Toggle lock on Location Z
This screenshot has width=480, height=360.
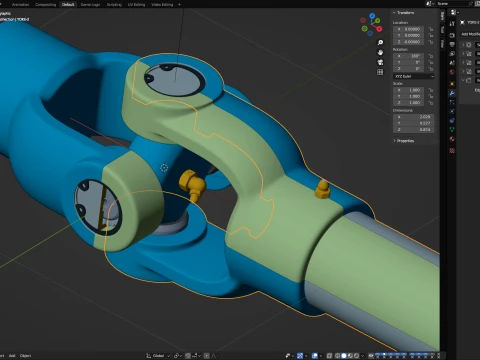[431, 42]
